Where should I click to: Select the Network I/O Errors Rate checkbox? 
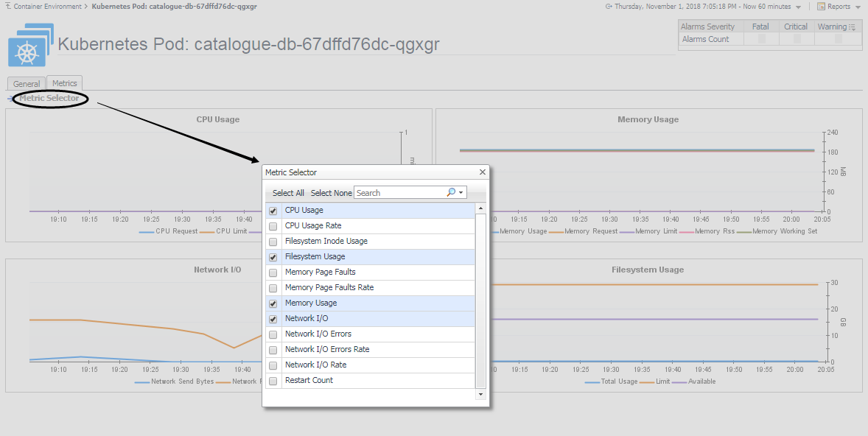click(273, 351)
